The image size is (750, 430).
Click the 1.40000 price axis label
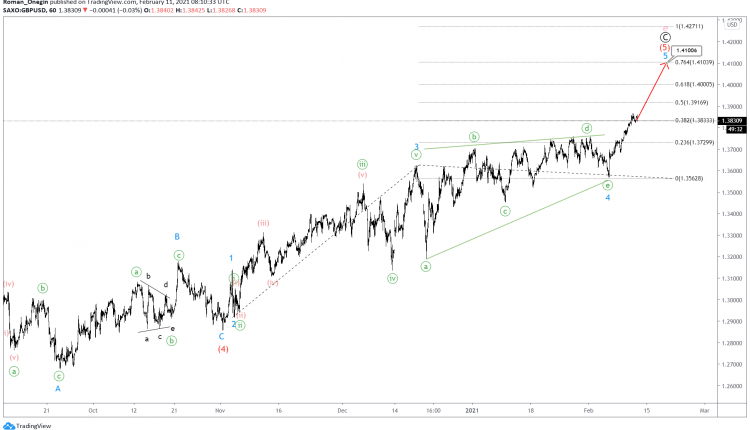pyautogui.click(x=732, y=85)
